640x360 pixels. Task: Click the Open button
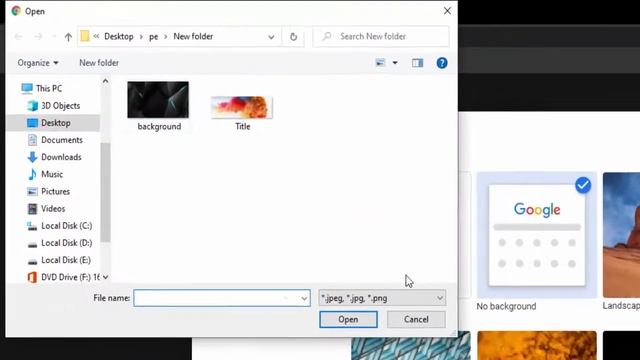click(x=348, y=320)
